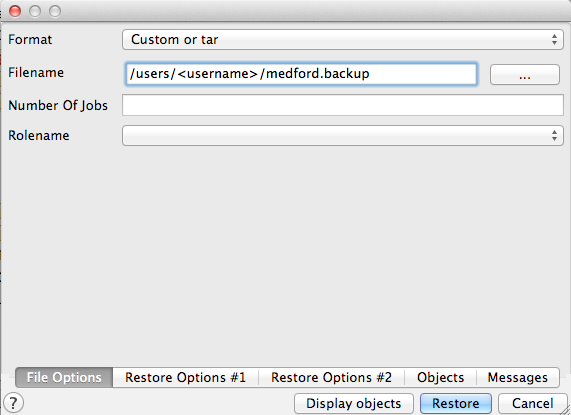Show the Objects tab
Screen dimensions: 571x415
[x=440, y=378]
